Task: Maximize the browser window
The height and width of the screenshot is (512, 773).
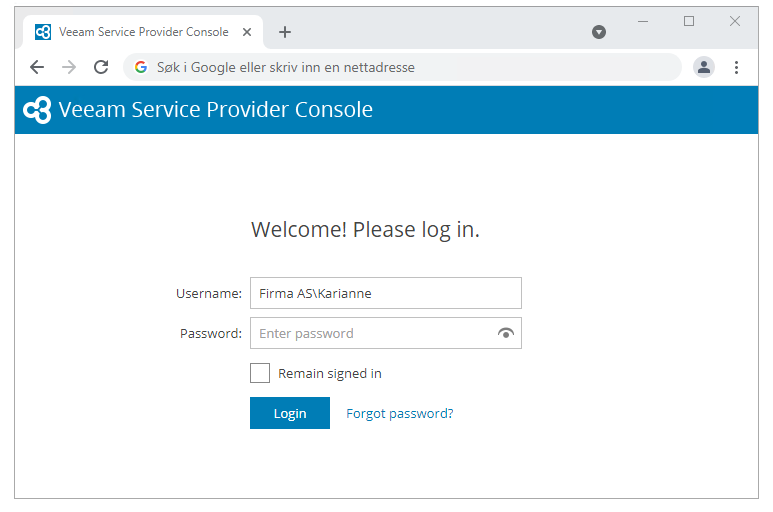Action: pos(689,21)
